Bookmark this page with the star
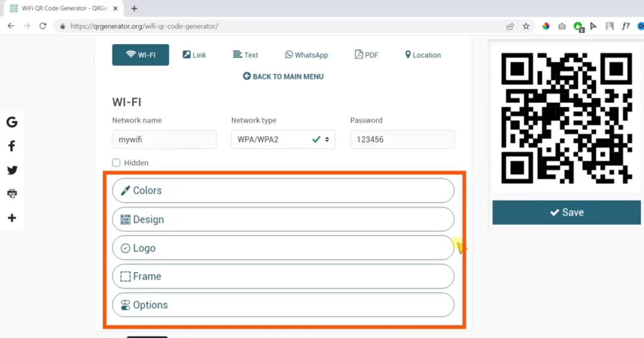 [526, 26]
